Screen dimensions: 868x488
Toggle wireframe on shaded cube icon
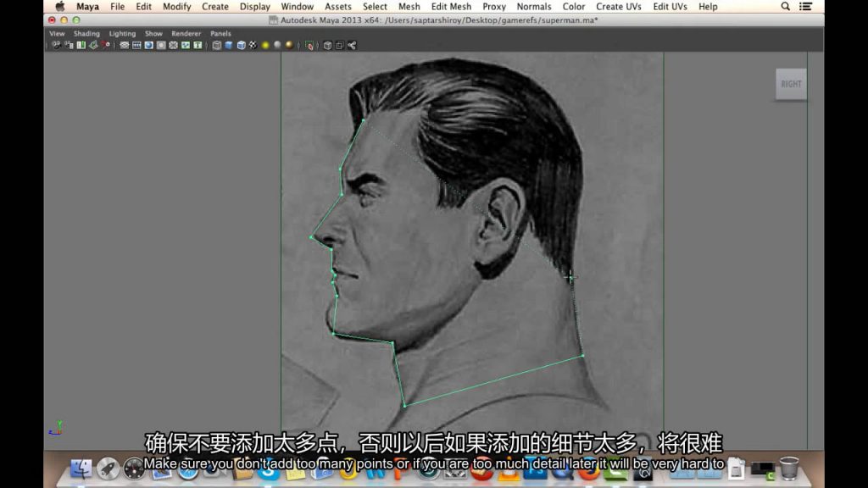click(242, 46)
